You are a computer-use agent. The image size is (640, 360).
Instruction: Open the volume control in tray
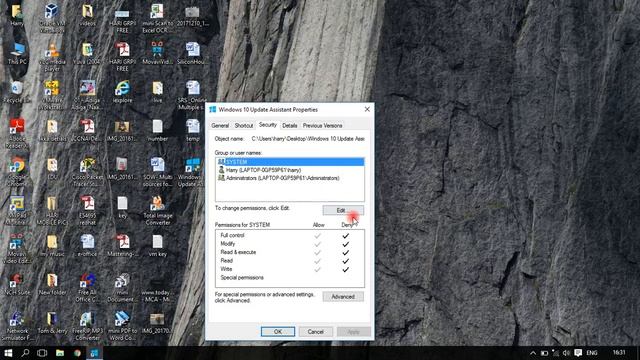(x=566, y=353)
